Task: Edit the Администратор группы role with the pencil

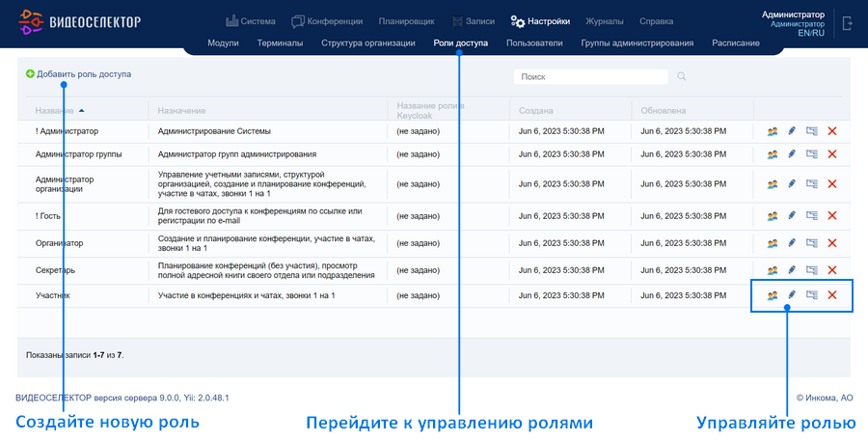Action: (x=792, y=154)
